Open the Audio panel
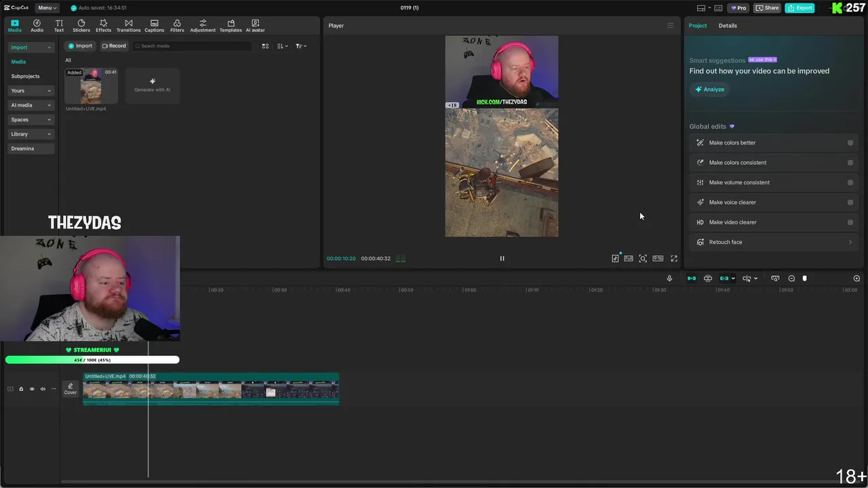This screenshot has width=868, height=488. [x=37, y=26]
